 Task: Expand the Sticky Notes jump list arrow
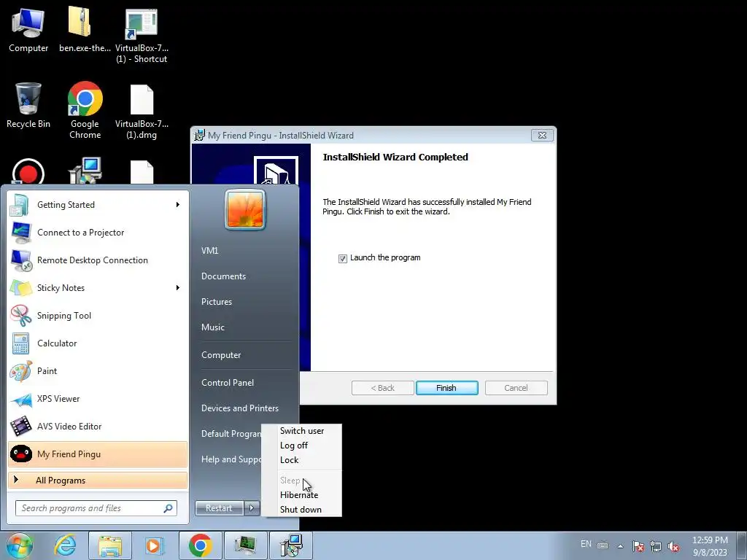tap(178, 287)
